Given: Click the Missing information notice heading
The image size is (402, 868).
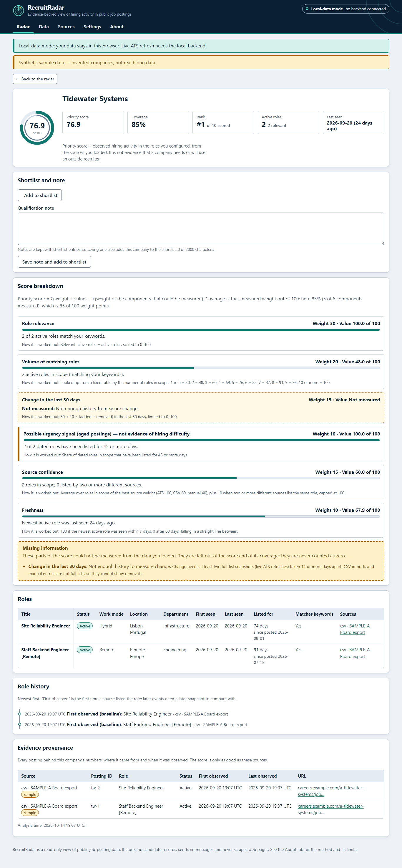Looking at the screenshot, I should click(45, 548).
